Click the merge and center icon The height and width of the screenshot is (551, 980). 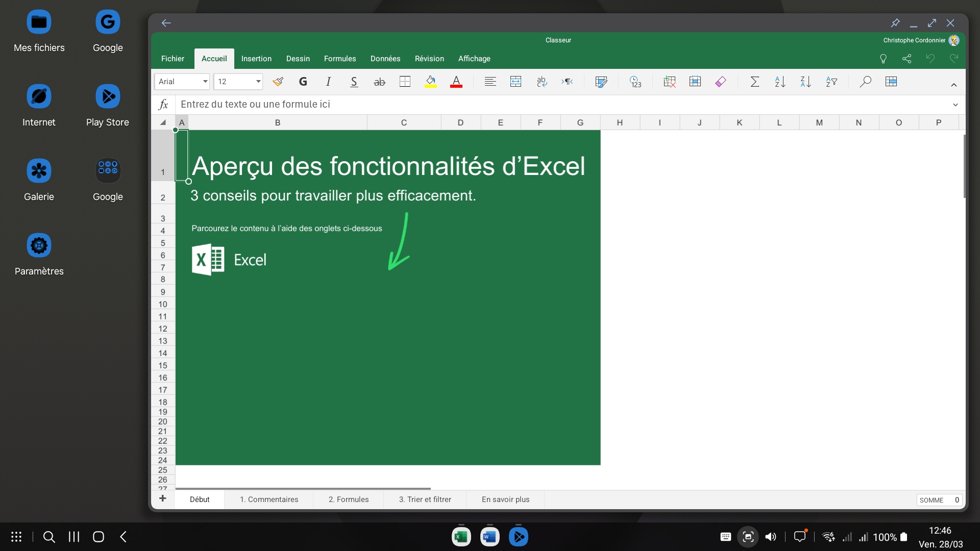tap(516, 82)
